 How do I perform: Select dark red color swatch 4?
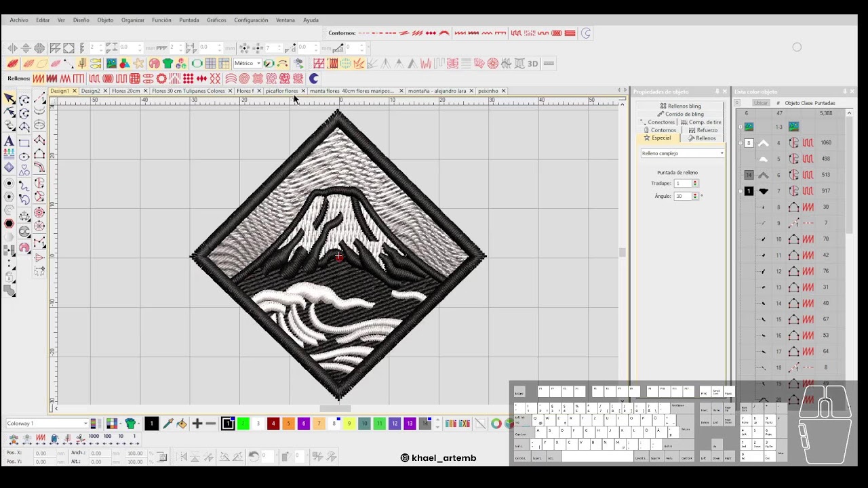click(273, 424)
